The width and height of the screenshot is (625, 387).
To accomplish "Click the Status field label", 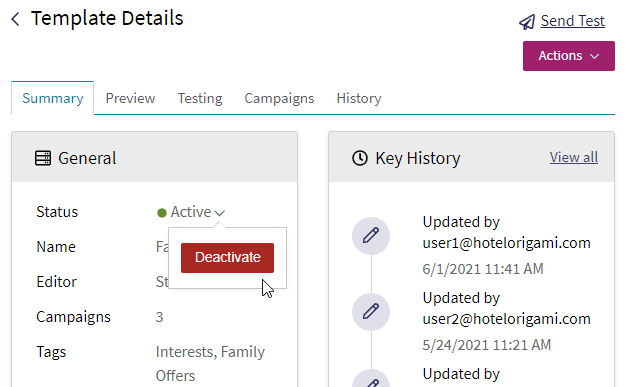I will point(57,212).
